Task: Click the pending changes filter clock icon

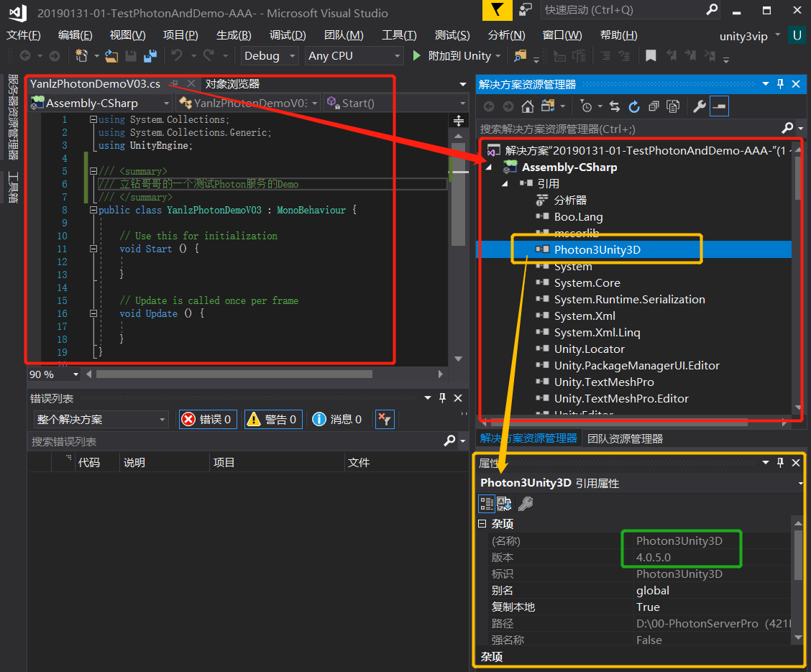Action: click(x=586, y=106)
